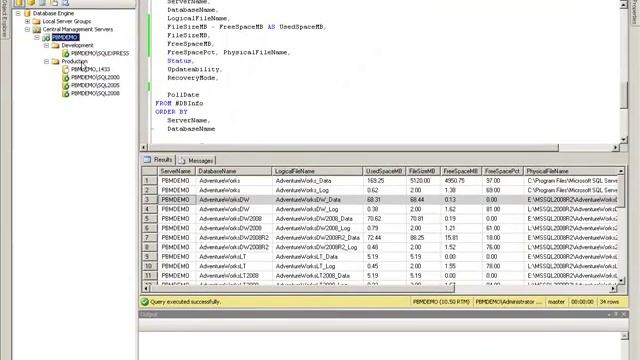Open the Object Explorer side tab
640x360 pixels.
point(4,20)
